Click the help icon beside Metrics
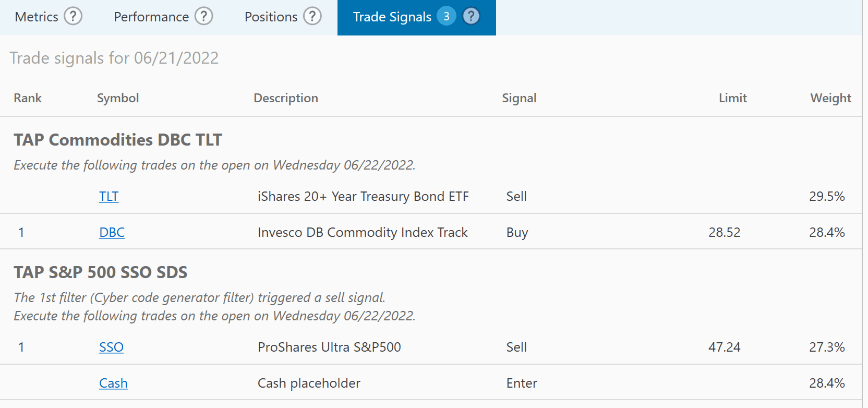The image size is (868, 408). click(73, 17)
